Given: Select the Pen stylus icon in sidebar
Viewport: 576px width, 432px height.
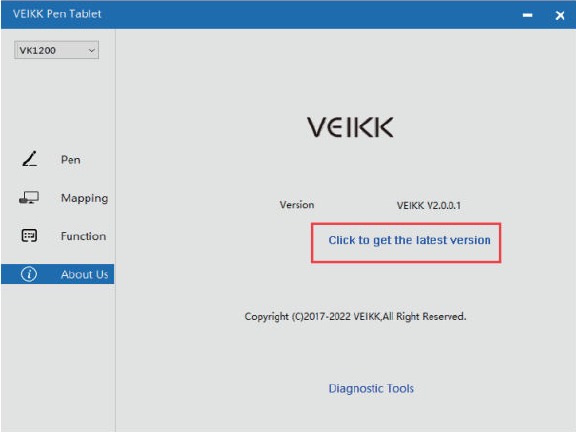Looking at the screenshot, I should [30, 159].
